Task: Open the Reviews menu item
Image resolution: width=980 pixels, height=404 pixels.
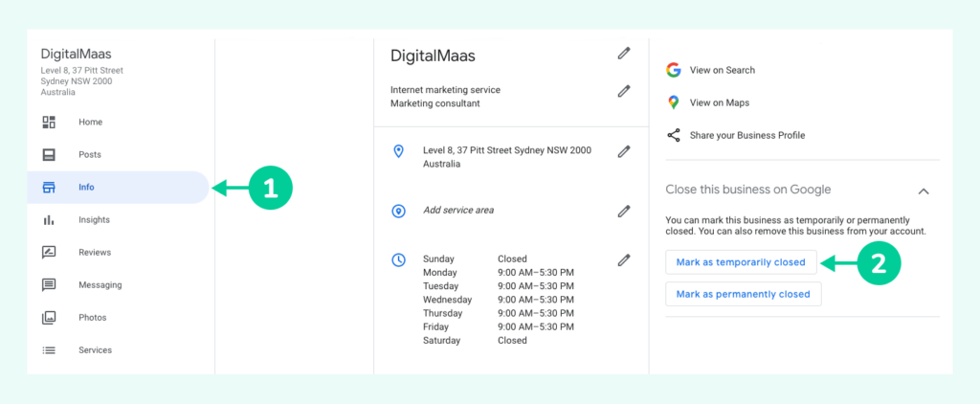Action: coord(118,252)
